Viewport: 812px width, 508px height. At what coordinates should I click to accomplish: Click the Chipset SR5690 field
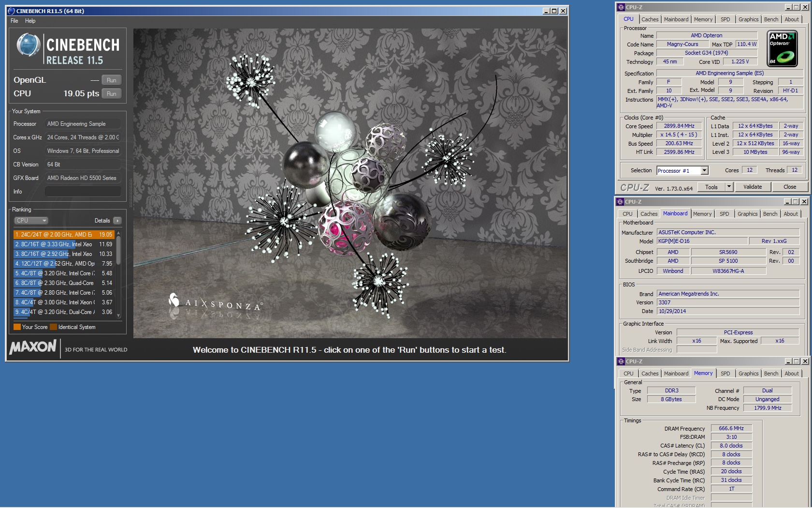point(728,252)
